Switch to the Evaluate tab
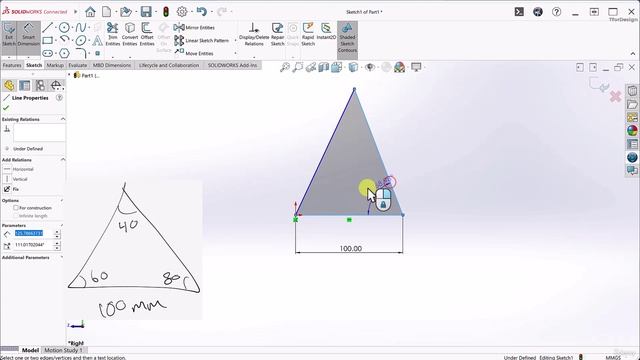Image resolution: width=640 pixels, height=360 pixels. point(78,65)
